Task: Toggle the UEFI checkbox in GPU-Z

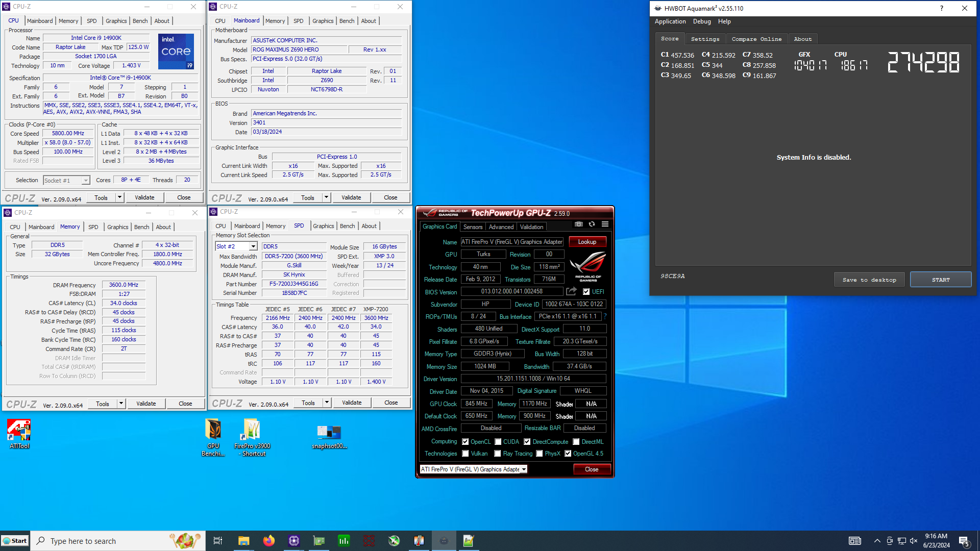Action: pyautogui.click(x=586, y=292)
